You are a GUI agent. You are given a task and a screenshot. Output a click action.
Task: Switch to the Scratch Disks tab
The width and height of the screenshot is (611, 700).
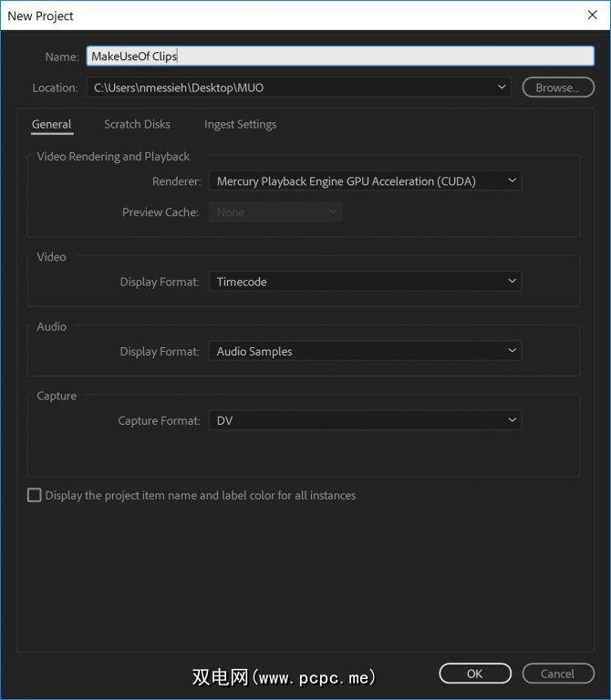(137, 124)
